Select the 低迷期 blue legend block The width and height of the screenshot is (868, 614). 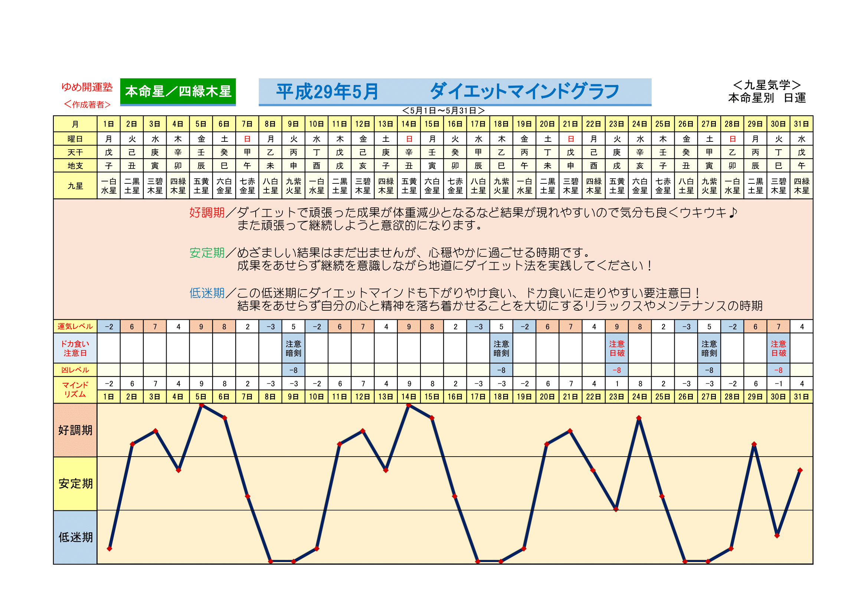[x=75, y=537]
